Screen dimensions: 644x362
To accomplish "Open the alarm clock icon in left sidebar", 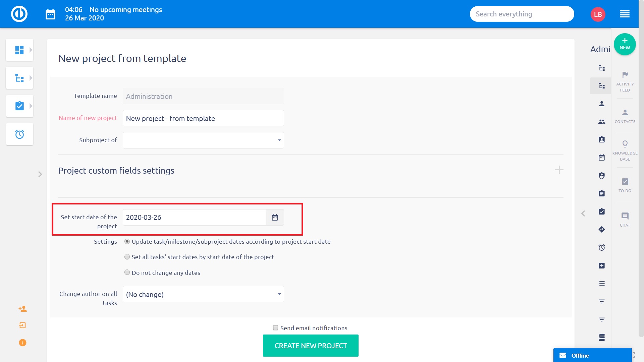I will pos(19,134).
